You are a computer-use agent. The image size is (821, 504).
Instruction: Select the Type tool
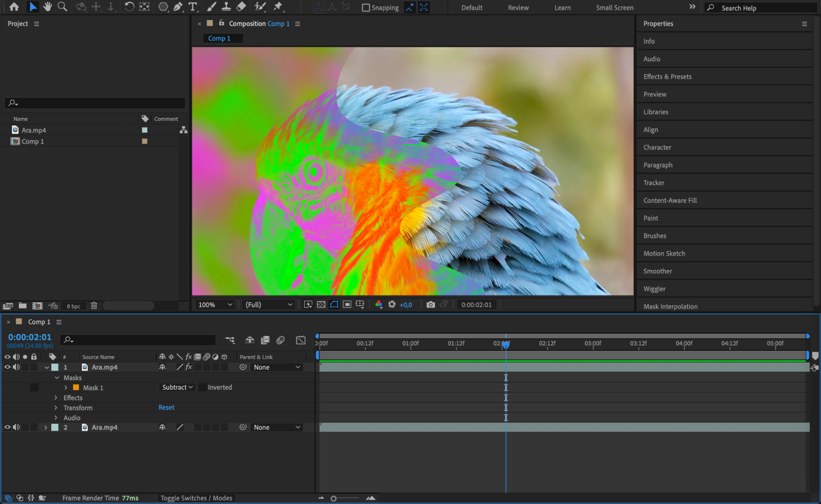click(192, 7)
